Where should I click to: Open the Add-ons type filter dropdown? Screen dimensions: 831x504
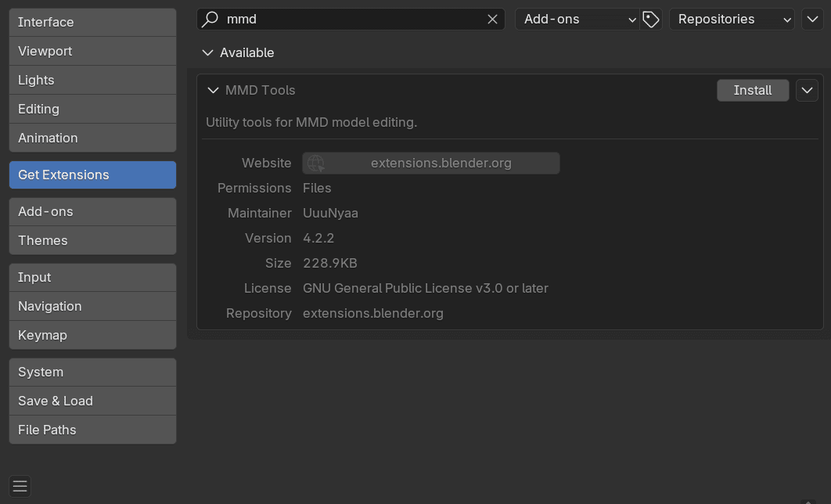pos(577,19)
